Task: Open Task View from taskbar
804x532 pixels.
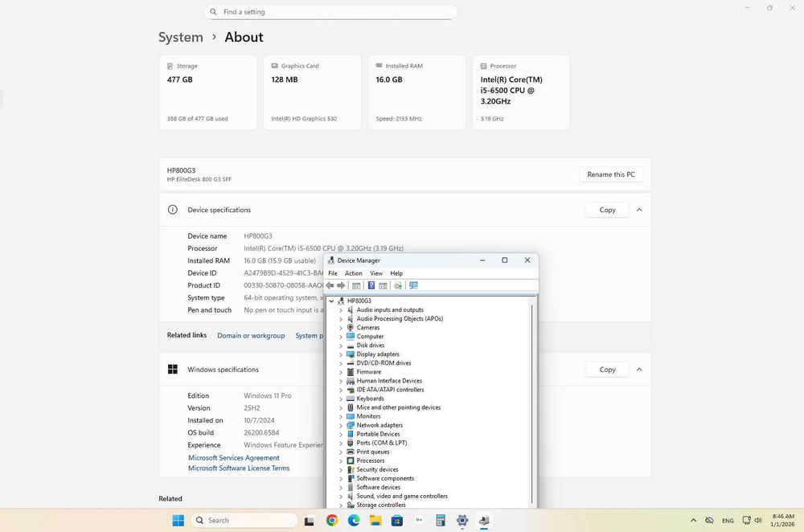Action: coord(310,521)
